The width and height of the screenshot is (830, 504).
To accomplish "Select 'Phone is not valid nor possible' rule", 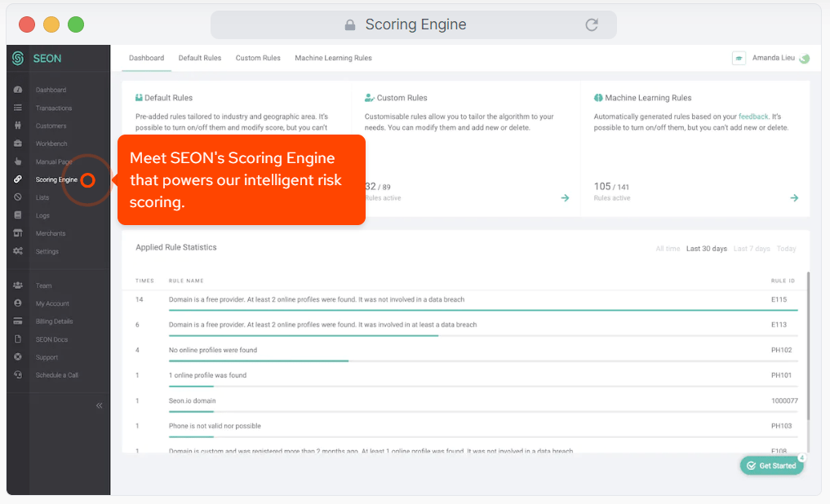I will tap(215, 426).
